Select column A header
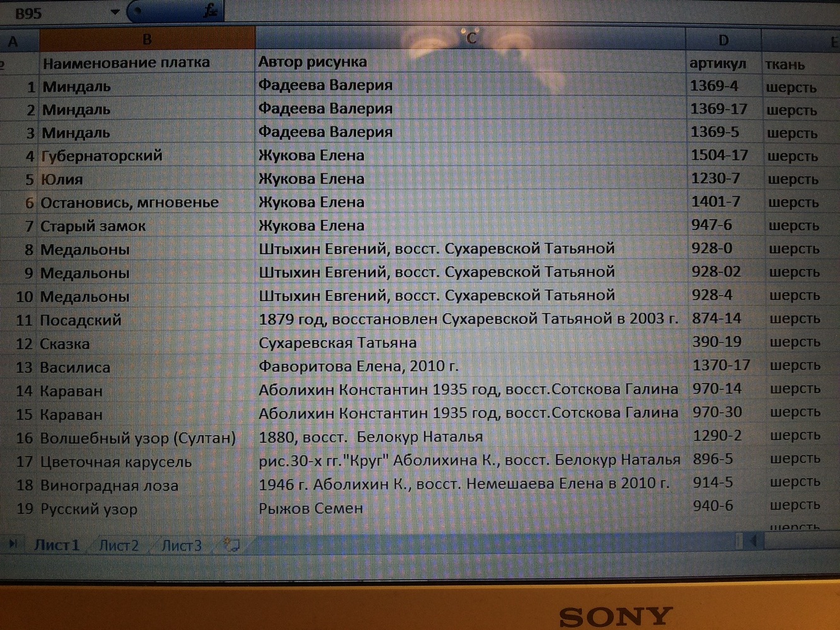Image resolution: width=840 pixels, height=630 pixels. click(x=13, y=42)
